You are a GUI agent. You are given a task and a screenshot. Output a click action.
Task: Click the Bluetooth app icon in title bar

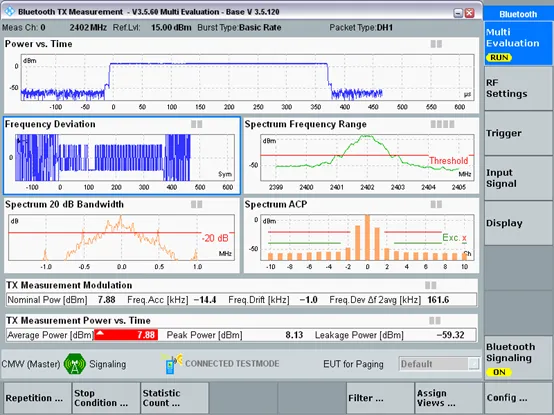coord(9,11)
